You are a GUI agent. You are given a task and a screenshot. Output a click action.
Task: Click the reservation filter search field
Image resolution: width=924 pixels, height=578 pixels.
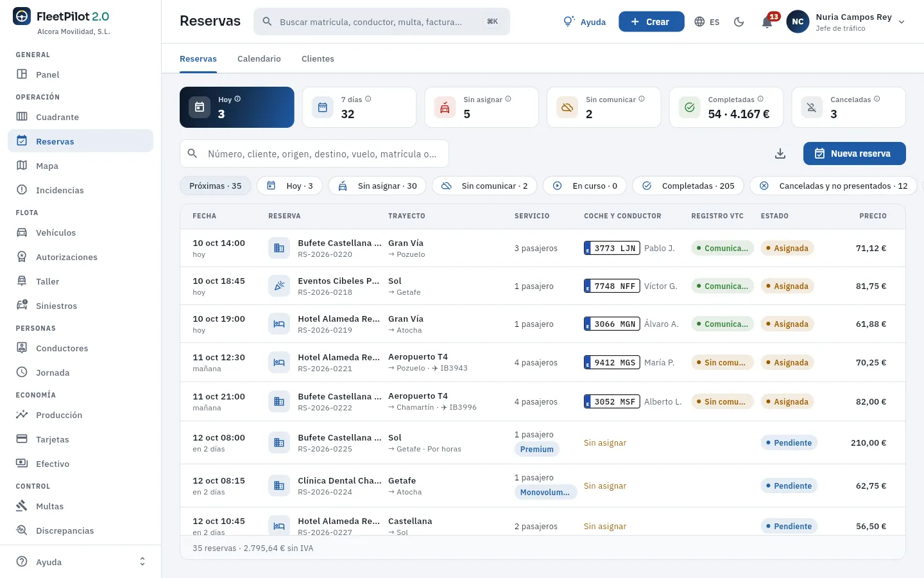click(314, 153)
